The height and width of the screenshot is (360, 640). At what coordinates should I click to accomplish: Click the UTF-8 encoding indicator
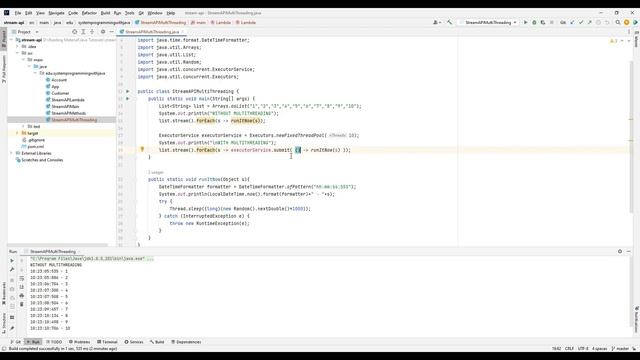pos(583,349)
